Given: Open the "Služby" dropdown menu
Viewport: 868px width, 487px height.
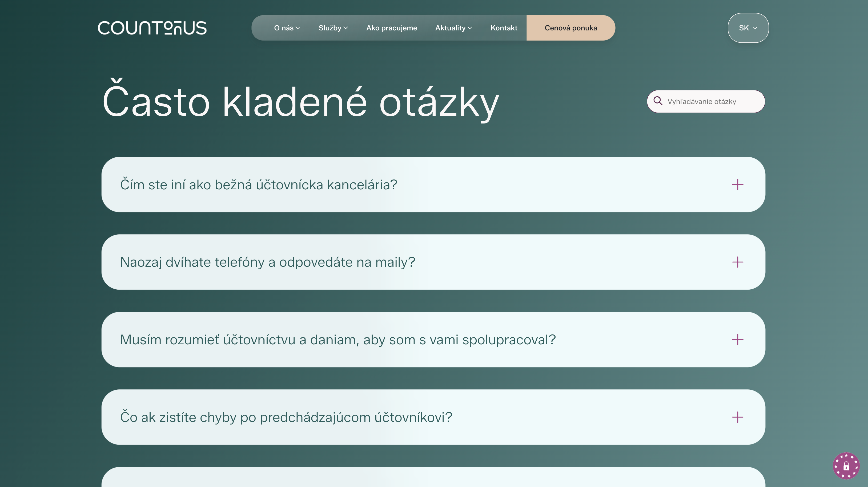Looking at the screenshot, I should tap(333, 28).
